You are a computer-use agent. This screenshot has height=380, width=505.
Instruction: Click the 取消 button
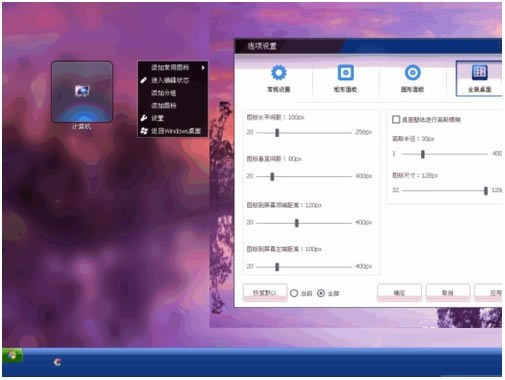[448, 293]
